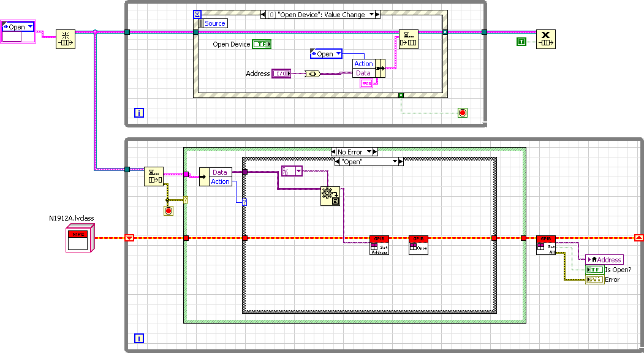
Task: Select the Address I/O control terminal
Action: pos(281,74)
